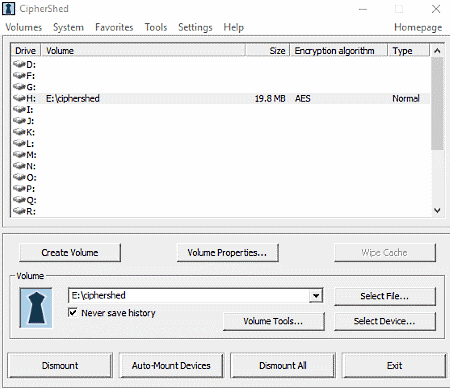Screen dimensions: 450x389
Task: Expand the volume path dropdown arrow
Action: [316, 296]
